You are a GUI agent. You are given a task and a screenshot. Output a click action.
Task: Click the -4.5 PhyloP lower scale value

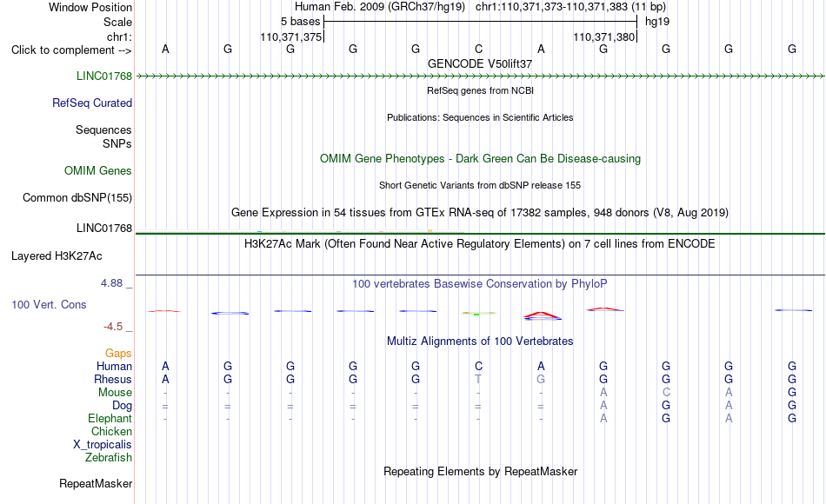pyautogui.click(x=113, y=327)
